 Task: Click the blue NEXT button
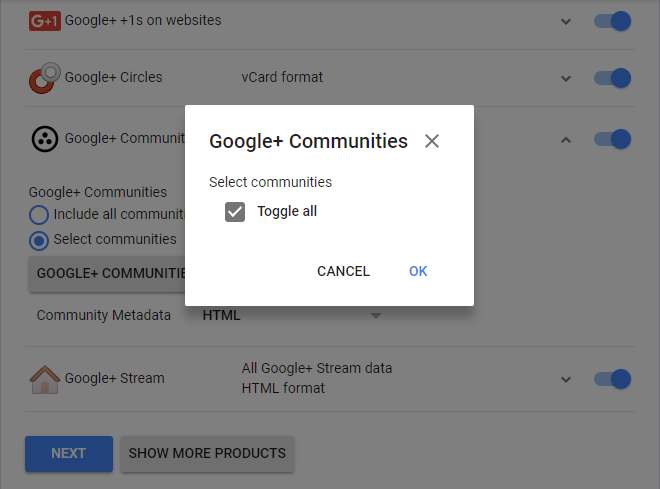[69, 454]
